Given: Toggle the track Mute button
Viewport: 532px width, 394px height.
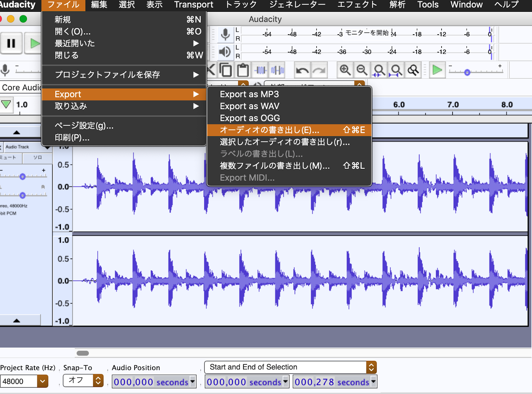Looking at the screenshot, I should pos(10,157).
